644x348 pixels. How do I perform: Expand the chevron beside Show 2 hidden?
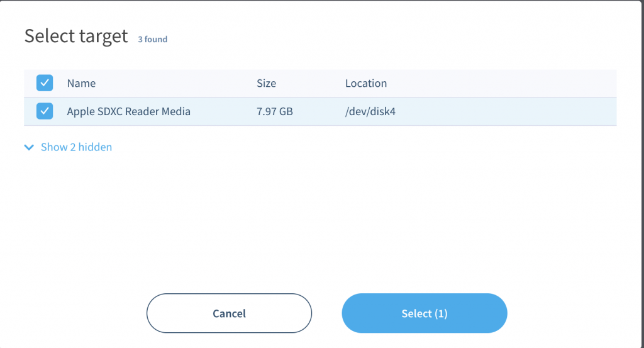[29, 147]
